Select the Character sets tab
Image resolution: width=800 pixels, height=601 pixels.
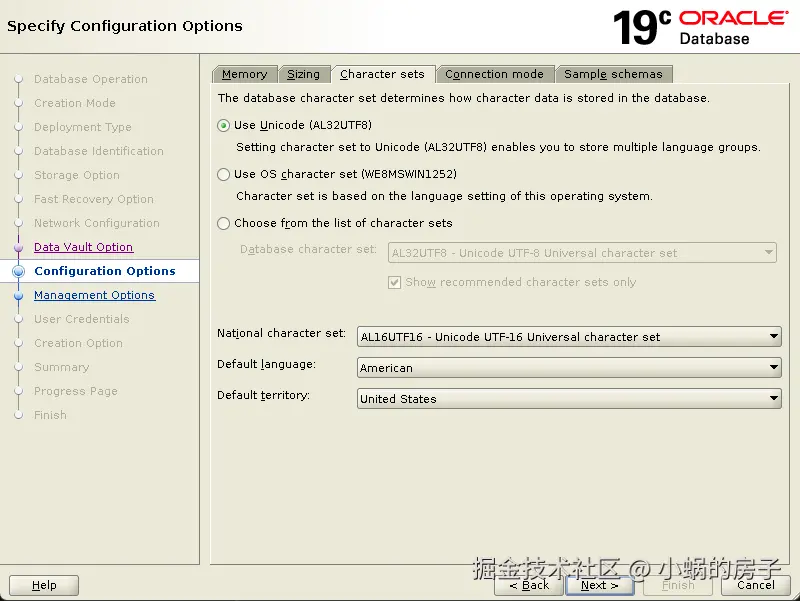click(x=382, y=74)
